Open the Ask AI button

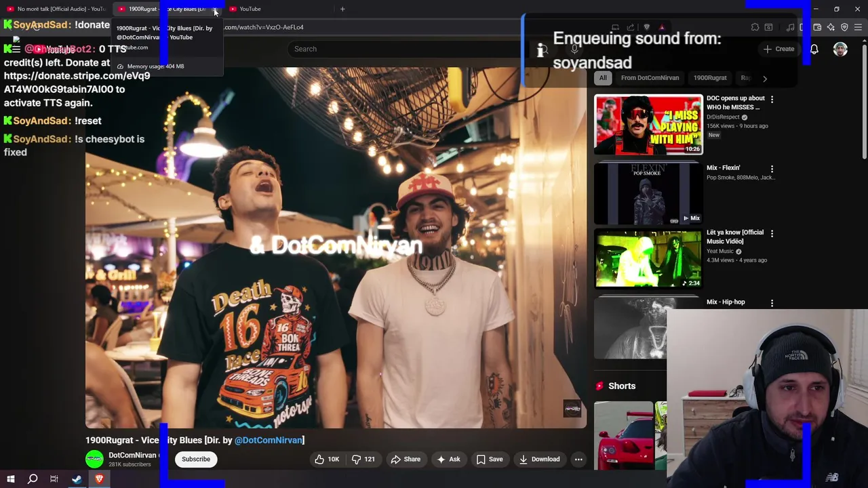pos(448,460)
